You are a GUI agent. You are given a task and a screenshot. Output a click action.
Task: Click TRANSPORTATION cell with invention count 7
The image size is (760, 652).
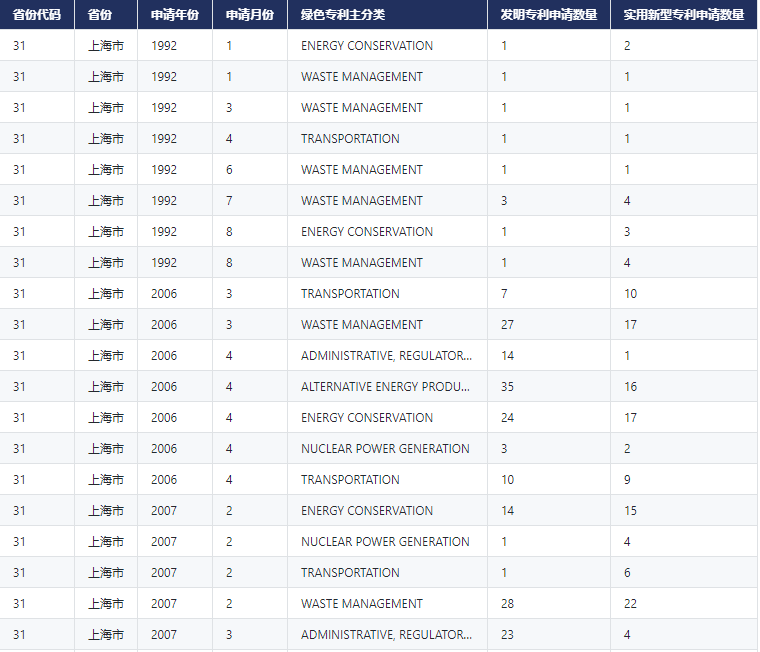click(x=387, y=294)
